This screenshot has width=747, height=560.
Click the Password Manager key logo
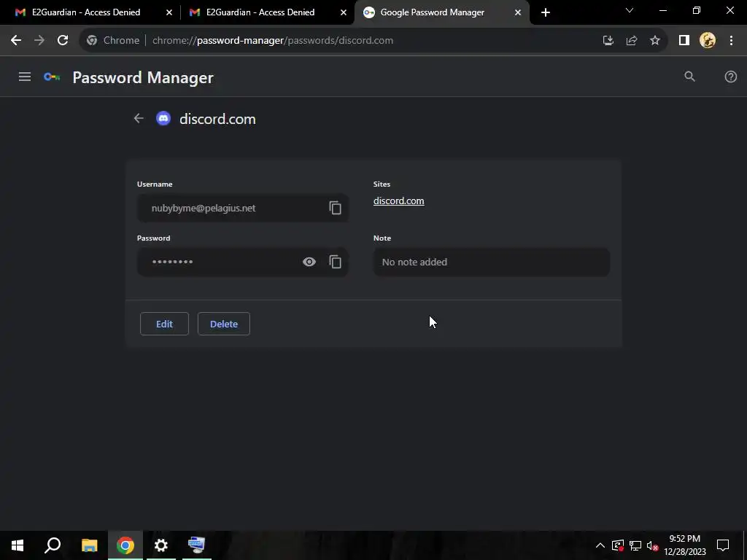[52, 77]
